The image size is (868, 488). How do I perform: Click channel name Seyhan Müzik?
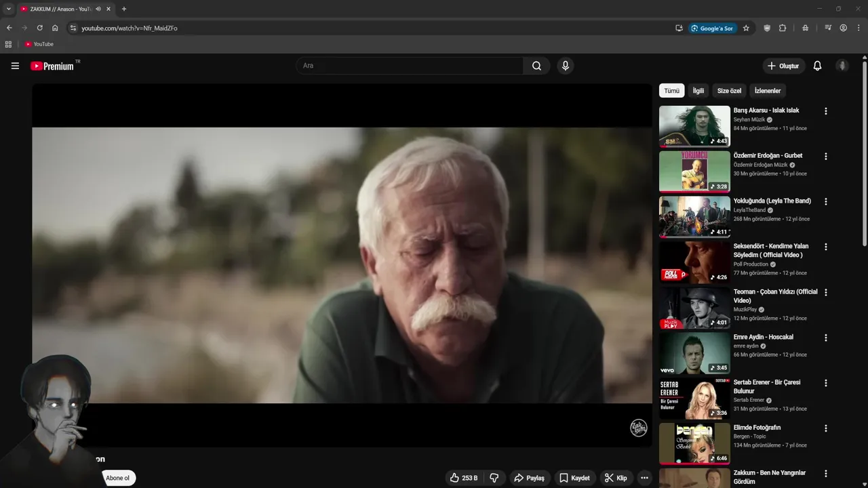[749, 120]
